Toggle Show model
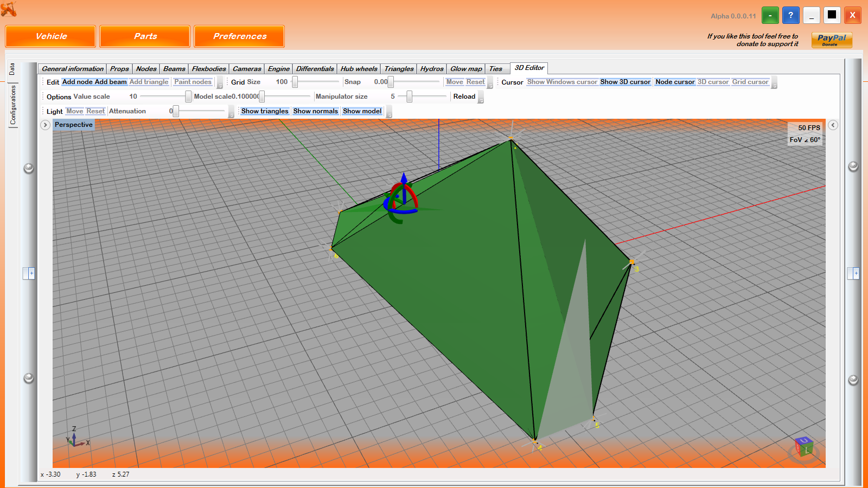The height and width of the screenshot is (488, 868). pyautogui.click(x=362, y=111)
